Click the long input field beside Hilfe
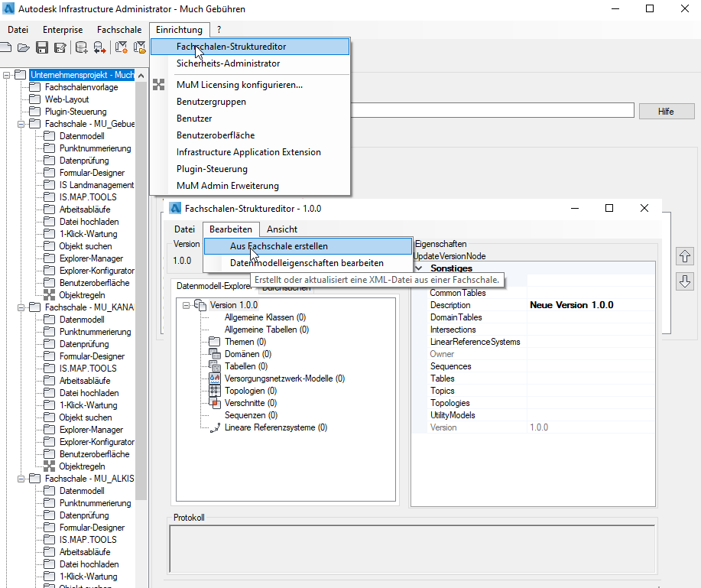The width and height of the screenshot is (701, 588). pos(492,110)
